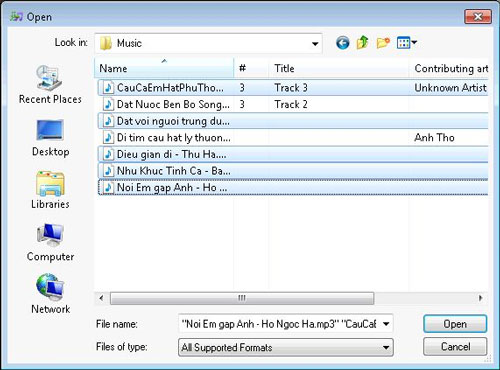Sort by Name column header
The width and height of the screenshot is (500, 370).
(164, 68)
